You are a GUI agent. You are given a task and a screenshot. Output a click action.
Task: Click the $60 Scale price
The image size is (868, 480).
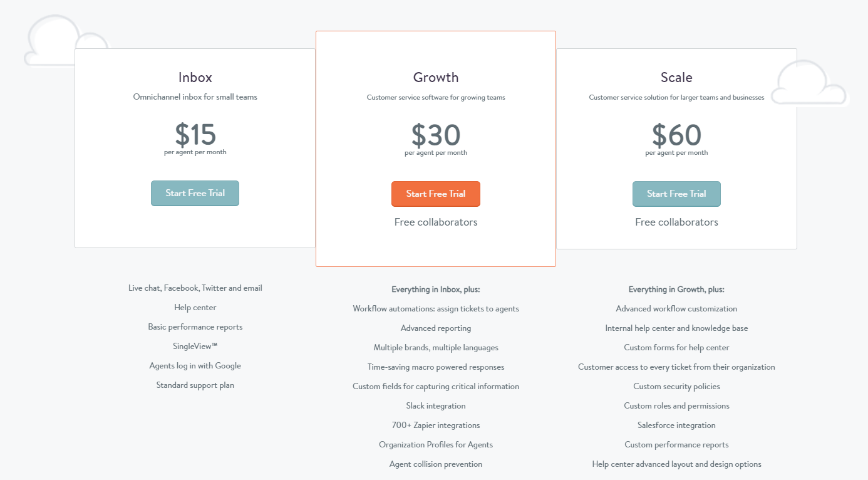[676, 135]
